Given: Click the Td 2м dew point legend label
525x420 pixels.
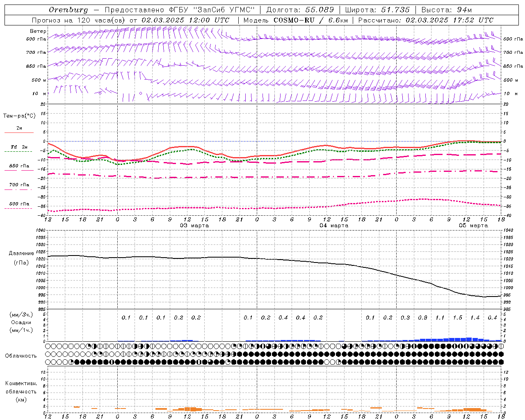Looking at the screenshot, I should tap(19, 147).
